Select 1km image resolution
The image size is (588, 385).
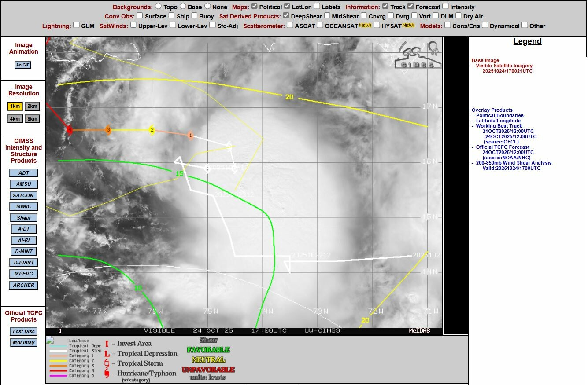pos(15,106)
